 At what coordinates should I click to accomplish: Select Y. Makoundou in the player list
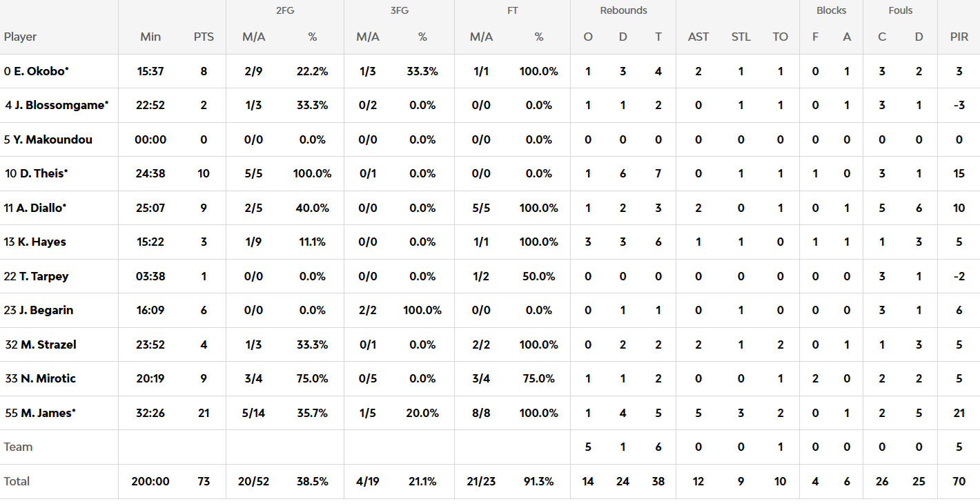click(x=52, y=139)
